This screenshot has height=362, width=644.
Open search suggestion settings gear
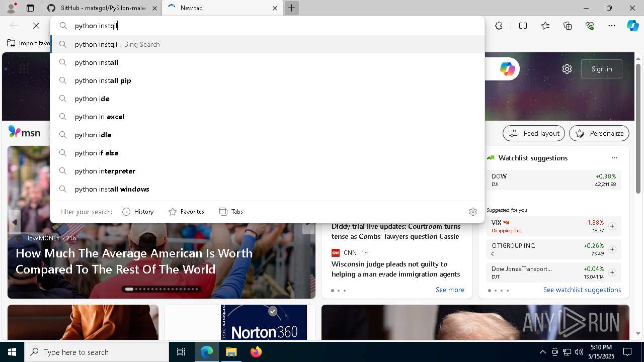(x=472, y=212)
